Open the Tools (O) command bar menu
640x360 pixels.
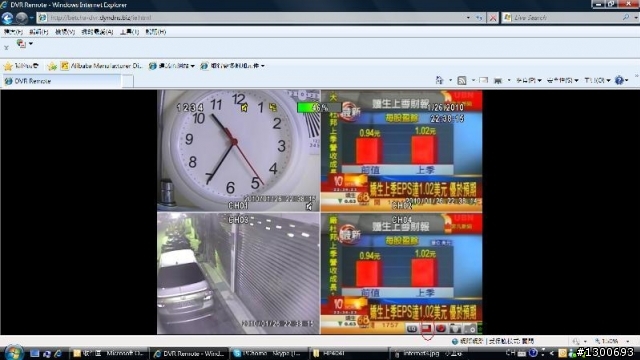(x=597, y=80)
